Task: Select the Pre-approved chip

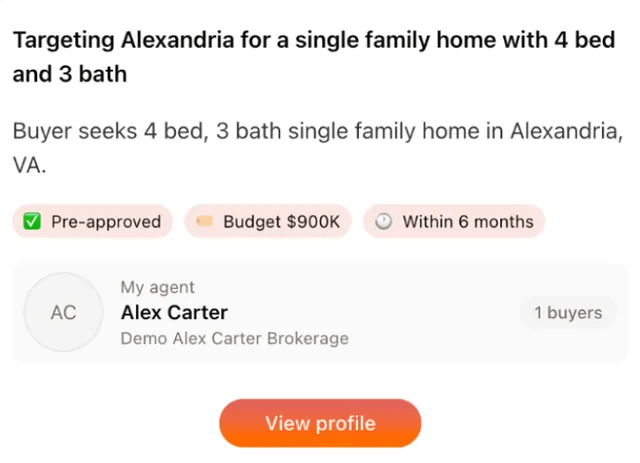Action: [93, 222]
